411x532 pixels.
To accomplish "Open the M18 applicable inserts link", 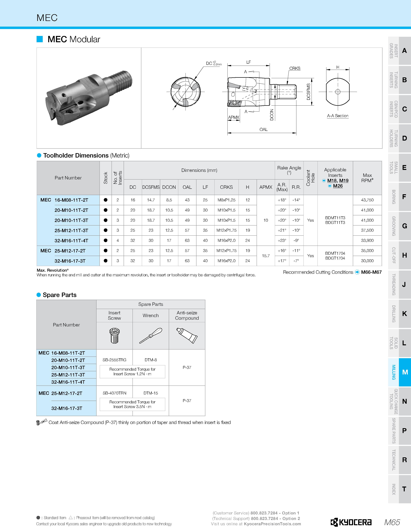I will coord(332,181).
